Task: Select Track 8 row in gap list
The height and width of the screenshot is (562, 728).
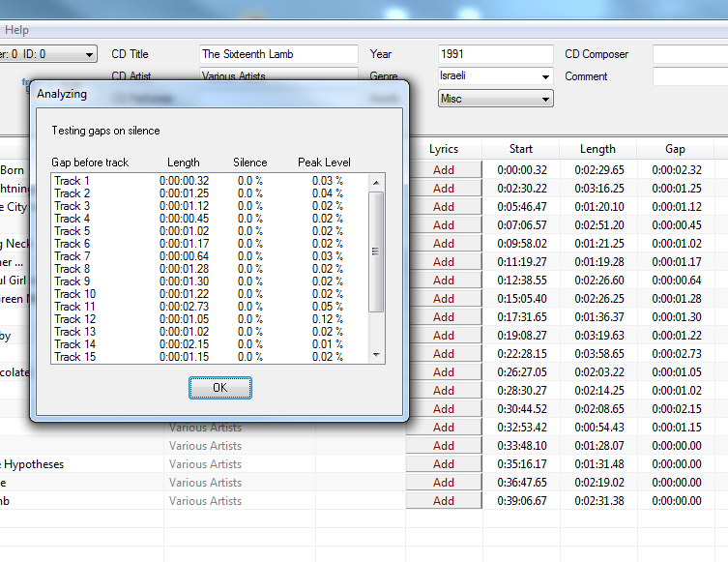Action: pyautogui.click(x=210, y=269)
